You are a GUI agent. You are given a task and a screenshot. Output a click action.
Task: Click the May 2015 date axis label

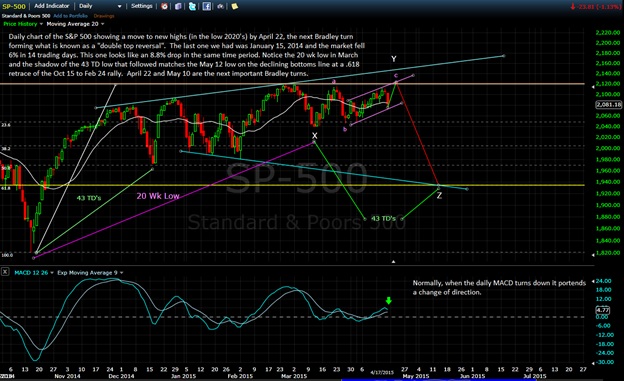416,376
